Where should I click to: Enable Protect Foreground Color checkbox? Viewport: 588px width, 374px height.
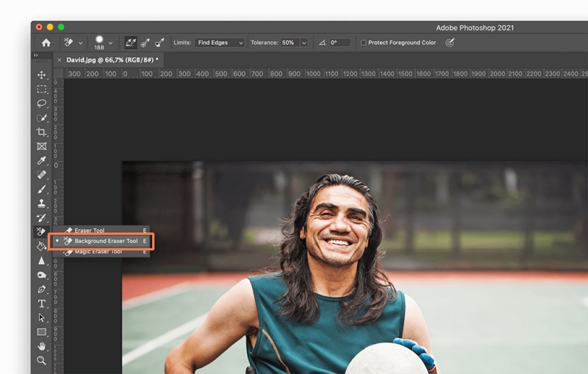[364, 43]
